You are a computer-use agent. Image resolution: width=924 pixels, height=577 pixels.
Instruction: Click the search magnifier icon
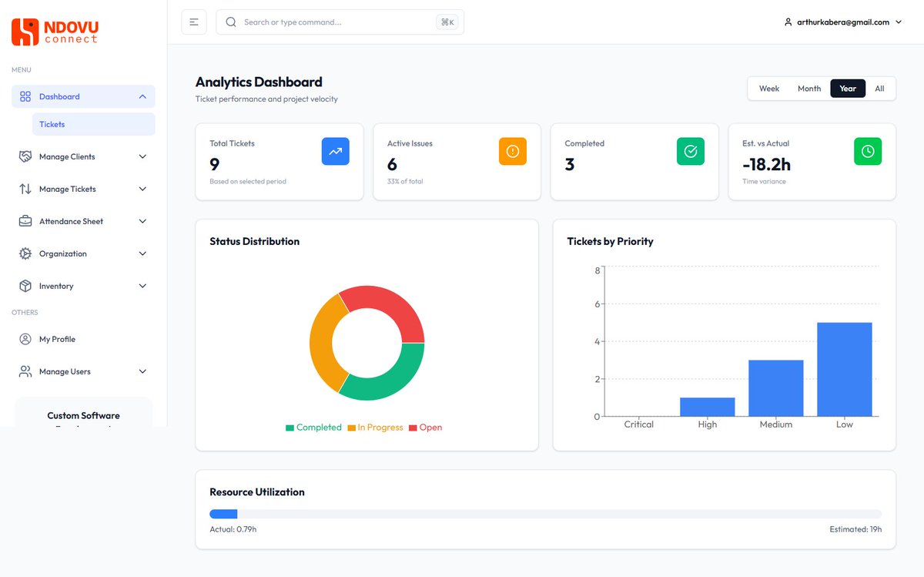coord(231,22)
